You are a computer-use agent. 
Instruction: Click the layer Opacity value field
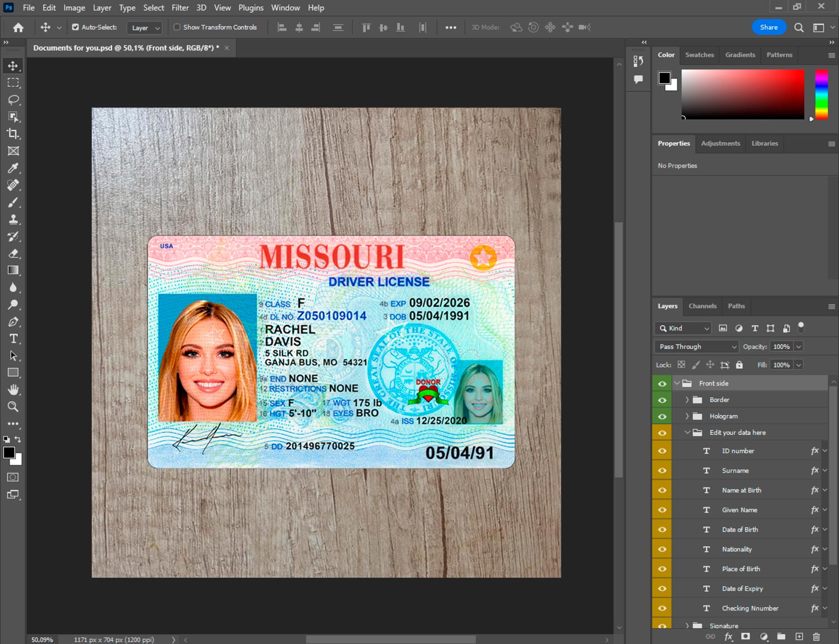(x=781, y=346)
